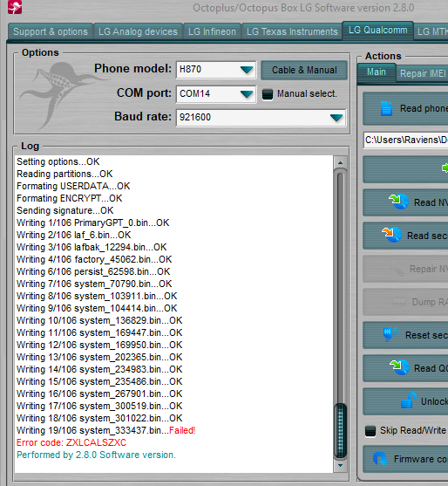Screen dimensions: 448x486
Task: Click the Reset sec button
Action: (405, 335)
